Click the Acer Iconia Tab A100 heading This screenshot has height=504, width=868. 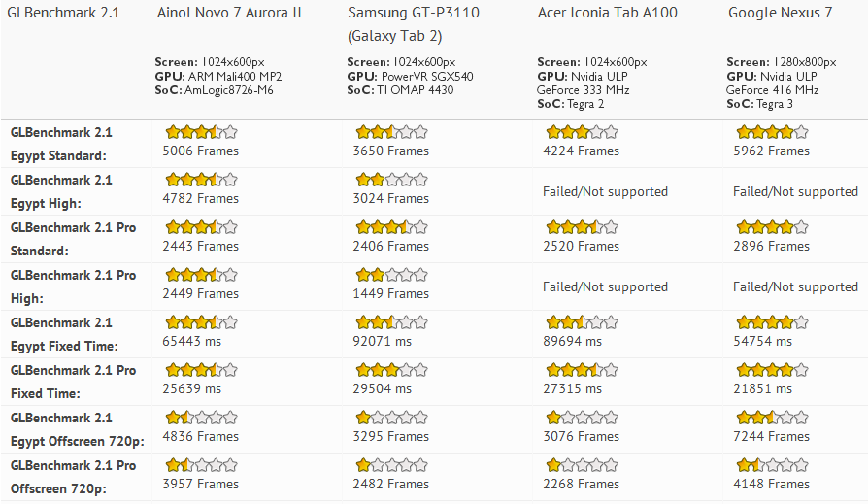click(x=607, y=14)
